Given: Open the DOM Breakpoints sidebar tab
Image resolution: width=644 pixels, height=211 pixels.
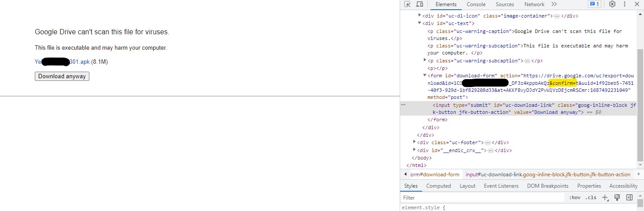Looking at the screenshot, I should [548, 186].
